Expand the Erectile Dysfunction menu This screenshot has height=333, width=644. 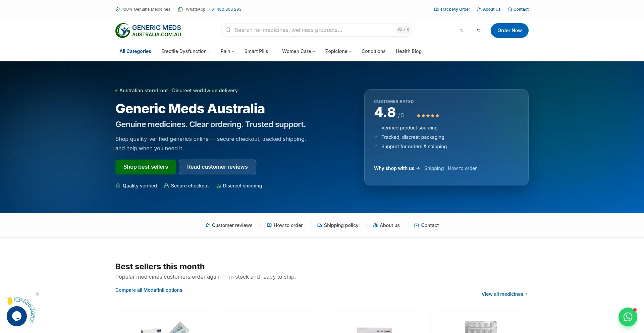tap(186, 51)
